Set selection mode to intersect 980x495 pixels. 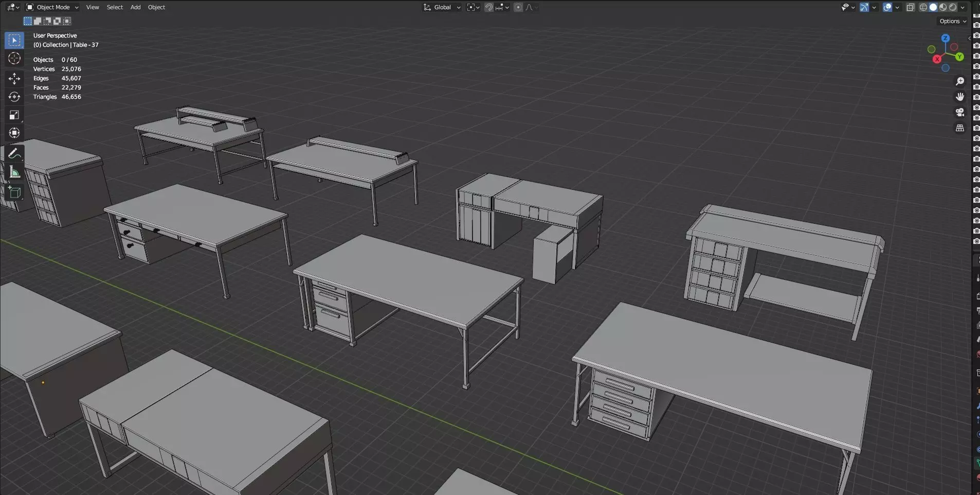67,21
